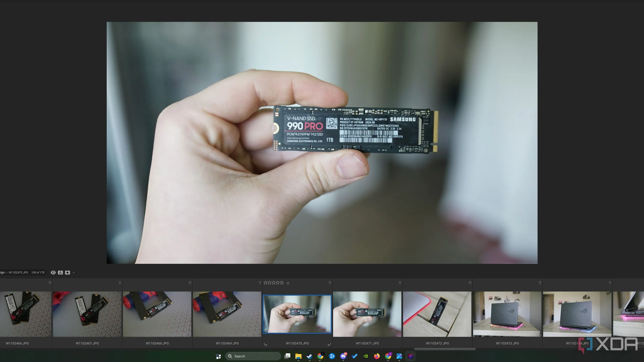Toggle the preview eye icon in the toolbar
The height and width of the screenshot is (362, 644).
(x=53, y=272)
